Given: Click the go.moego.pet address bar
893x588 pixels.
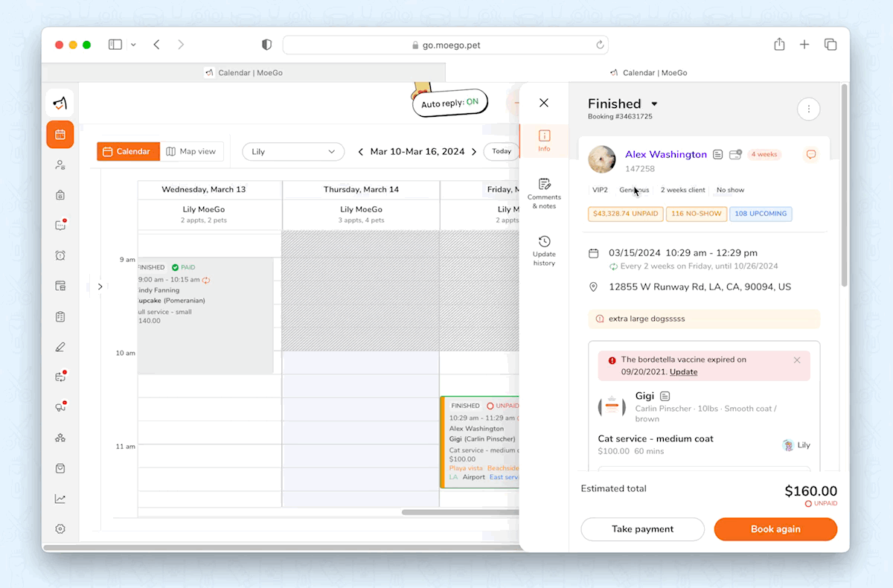Looking at the screenshot, I should click(446, 45).
